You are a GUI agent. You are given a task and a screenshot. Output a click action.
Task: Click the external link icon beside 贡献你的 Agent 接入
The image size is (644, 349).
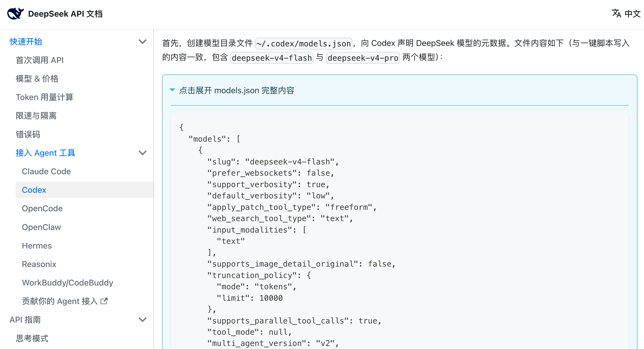click(x=104, y=301)
